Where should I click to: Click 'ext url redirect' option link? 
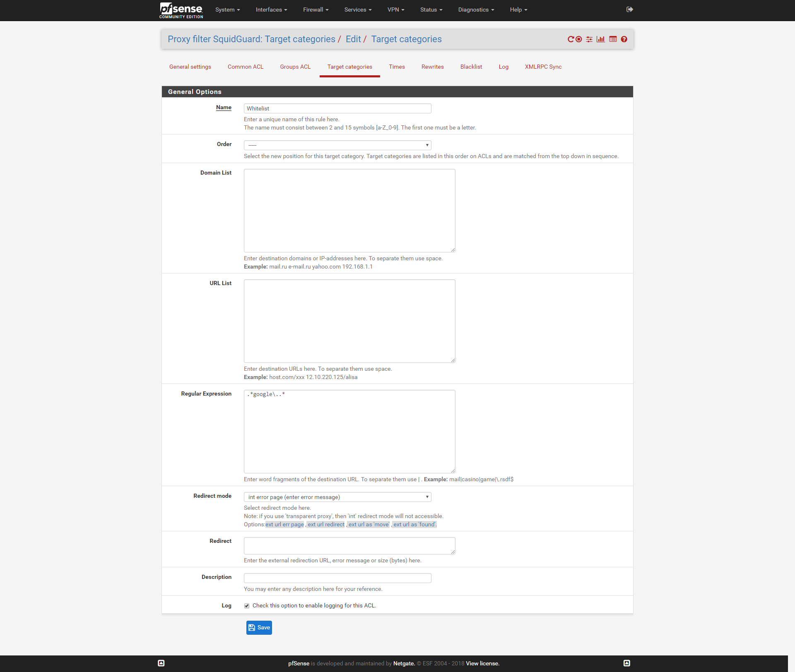[x=326, y=525]
